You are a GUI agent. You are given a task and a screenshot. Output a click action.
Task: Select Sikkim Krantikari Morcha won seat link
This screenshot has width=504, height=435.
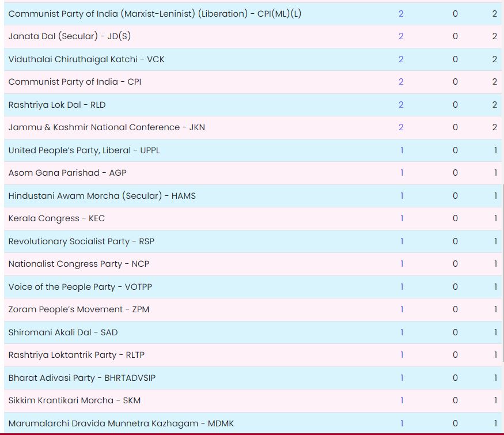tap(401, 400)
